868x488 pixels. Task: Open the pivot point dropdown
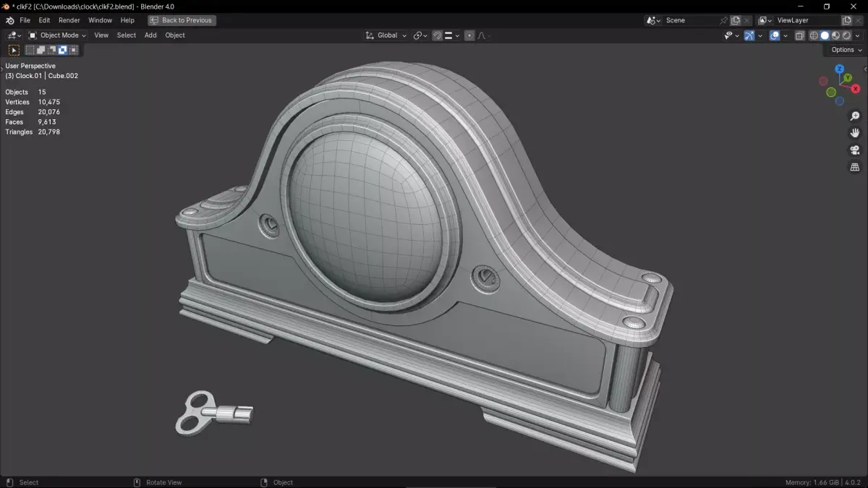(x=420, y=35)
